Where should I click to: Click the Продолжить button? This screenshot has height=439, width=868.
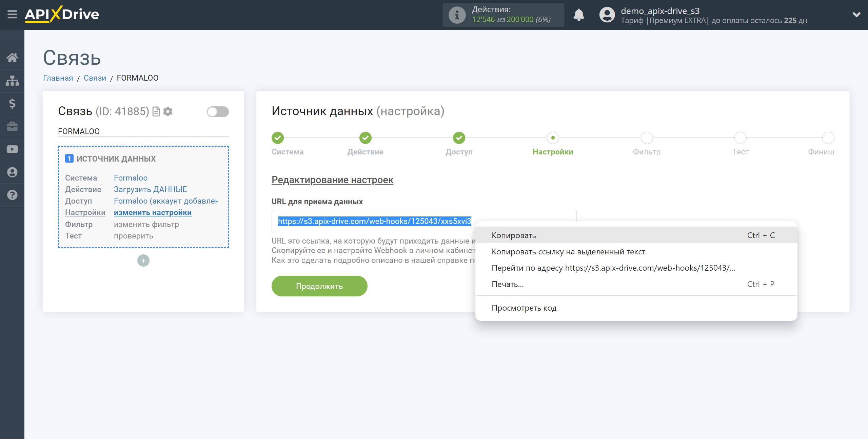coord(319,286)
